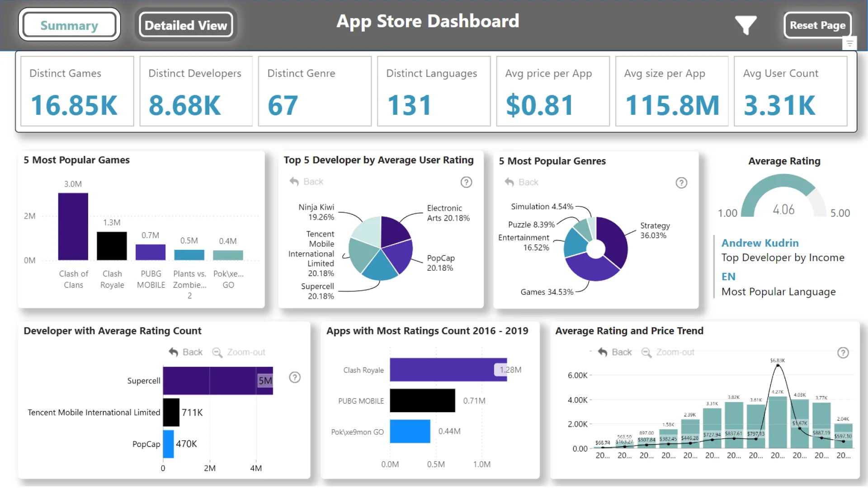Click the Tencent Mobile 711K black bar
Screen dimensions: 868x488
[171, 412]
